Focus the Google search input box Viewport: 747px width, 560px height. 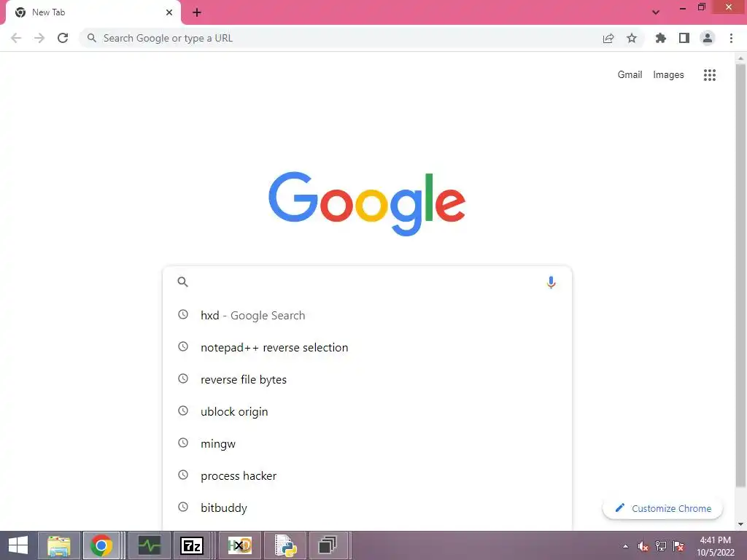pos(367,282)
